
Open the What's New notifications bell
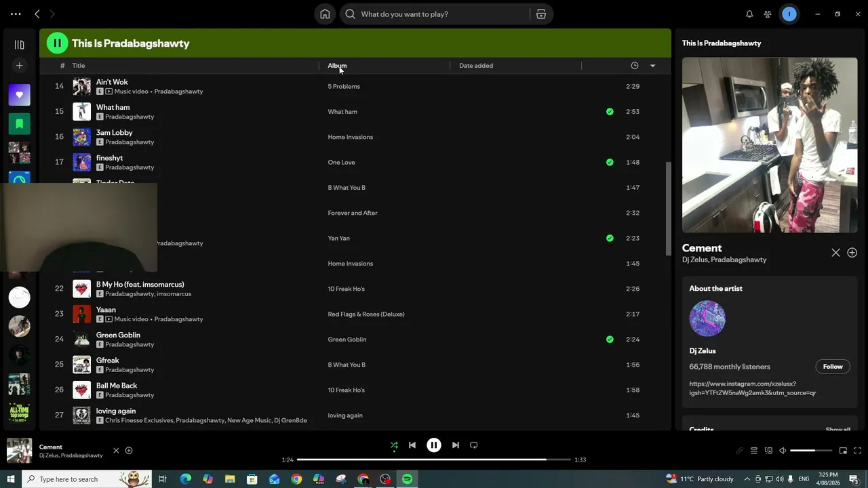click(x=749, y=14)
